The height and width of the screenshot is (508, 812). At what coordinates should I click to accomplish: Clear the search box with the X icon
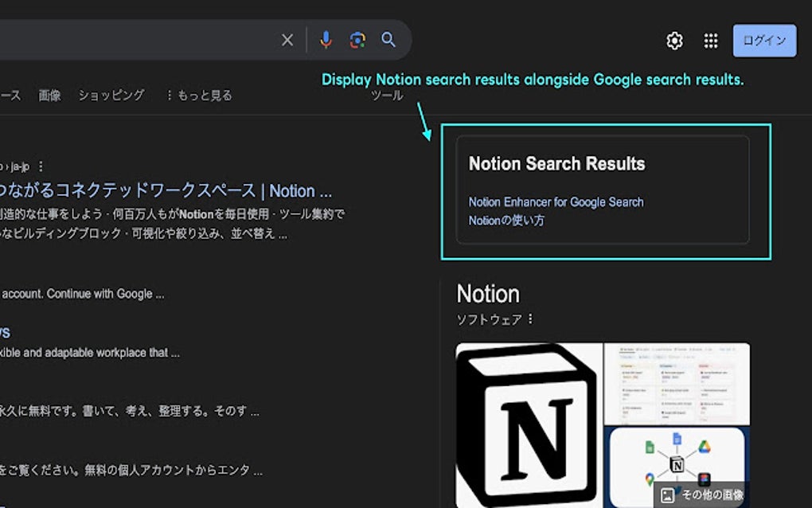click(x=287, y=40)
